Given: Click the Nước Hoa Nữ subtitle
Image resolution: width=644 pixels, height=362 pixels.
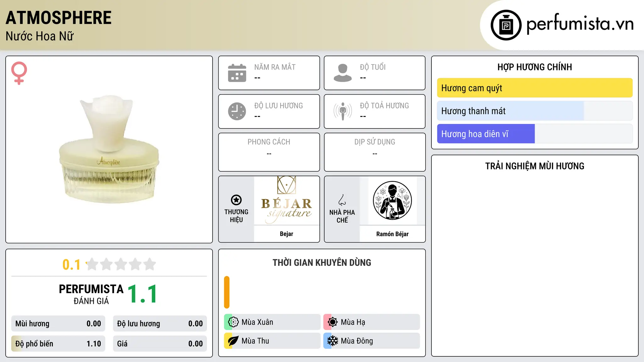Looking at the screenshot, I should tap(40, 36).
